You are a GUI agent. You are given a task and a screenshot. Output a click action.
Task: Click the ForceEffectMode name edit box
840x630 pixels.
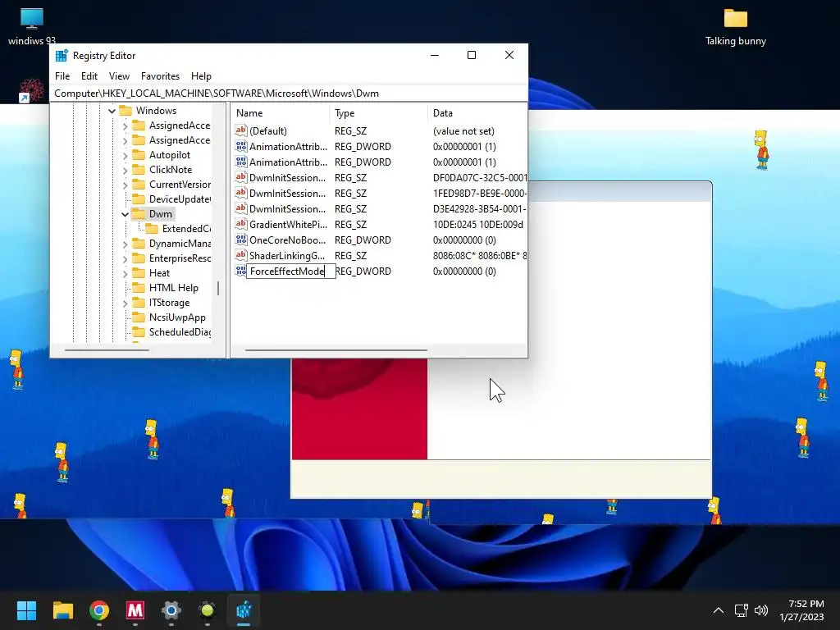pyautogui.click(x=291, y=271)
